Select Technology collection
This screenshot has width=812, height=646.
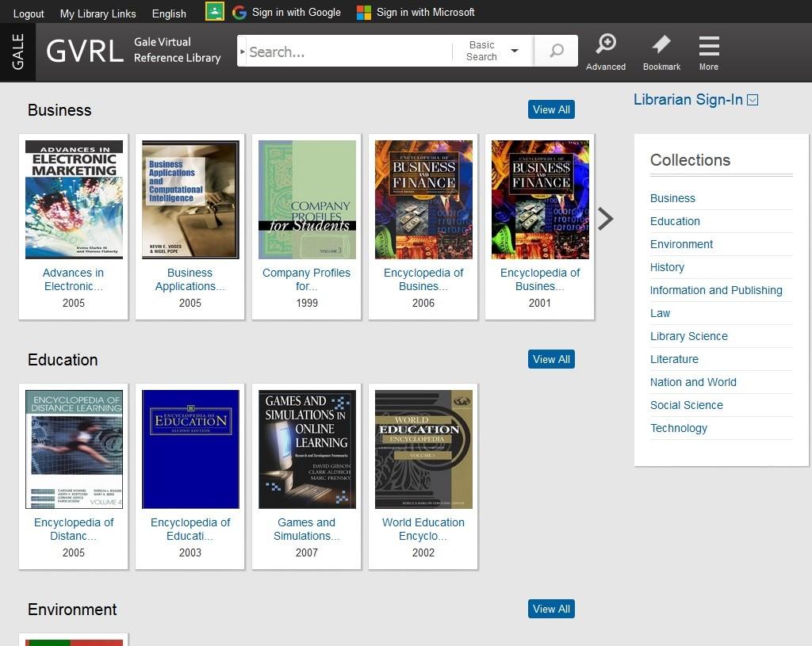(x=679, y=428)
